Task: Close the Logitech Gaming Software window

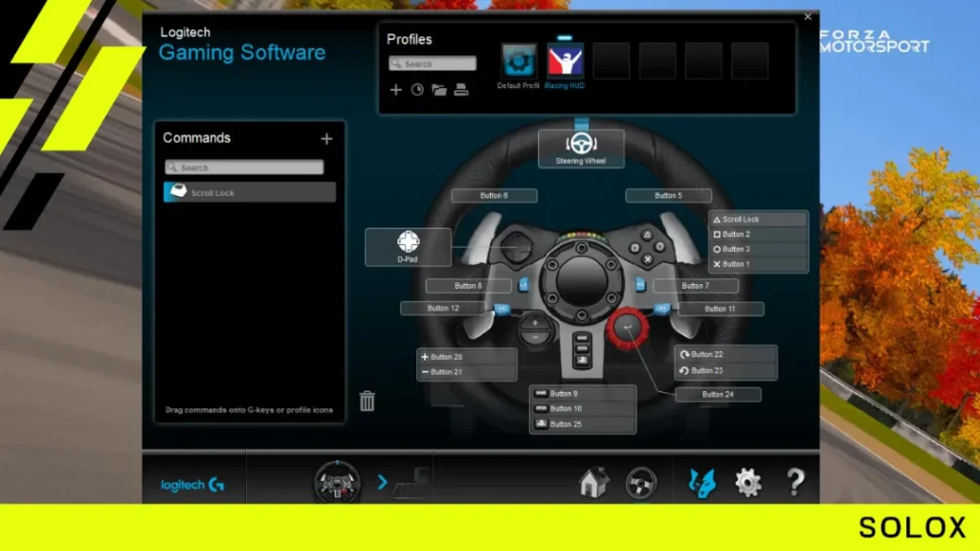Action: [x=808, y=17]
